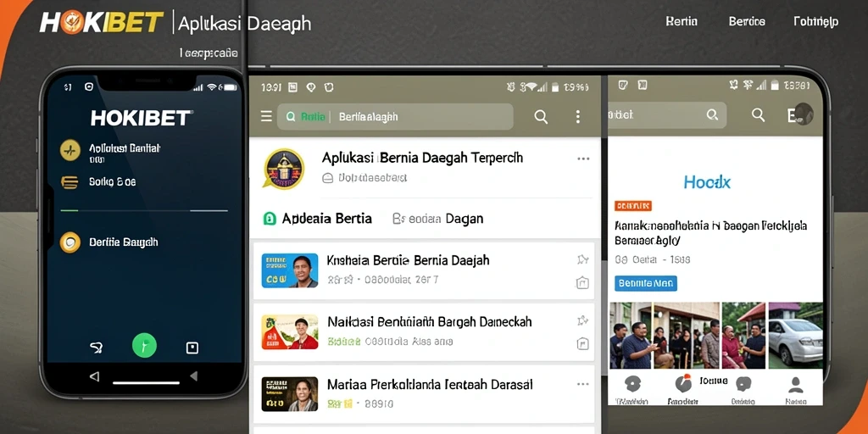Tap the first bottom navigation icon on the right phone
868x434 pixels.
pyautogui.click(x=632, y=384)
